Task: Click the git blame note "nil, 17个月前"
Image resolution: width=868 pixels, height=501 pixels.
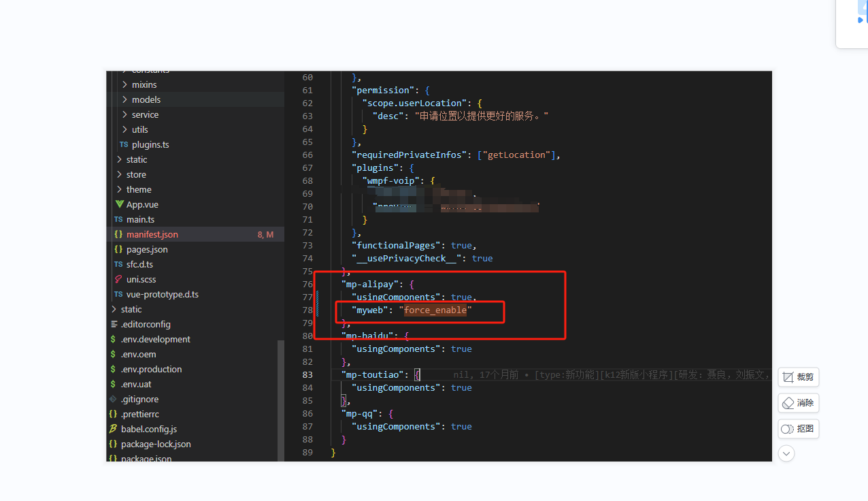Action: click(486, 374)
